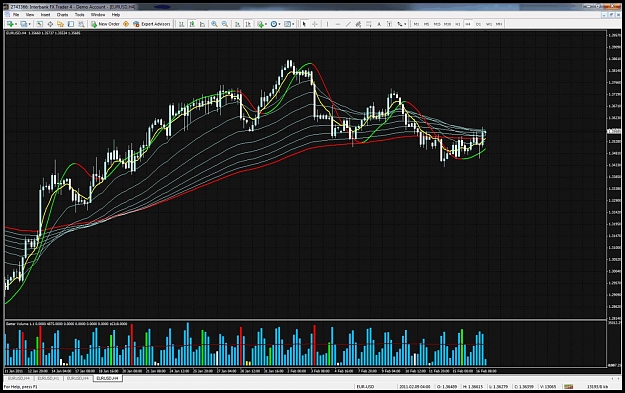Switch to the M15 timeframe
Screen dimensions: 625x393
click(437, 24)
